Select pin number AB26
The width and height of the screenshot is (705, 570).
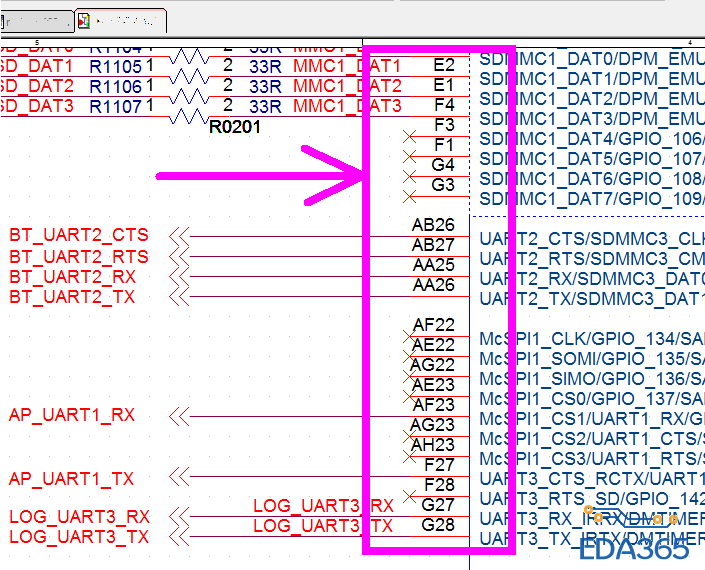[x=433, y=225]
